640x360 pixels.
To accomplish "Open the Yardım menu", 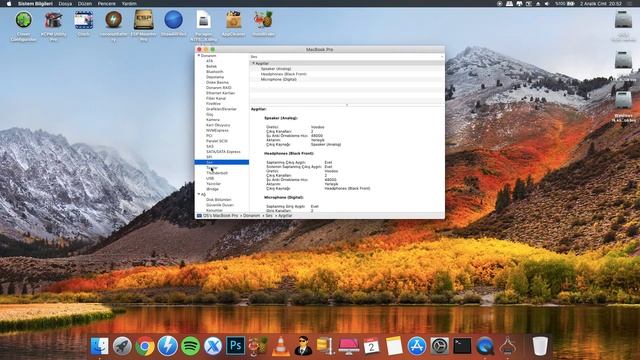I will tap(129, 3).
